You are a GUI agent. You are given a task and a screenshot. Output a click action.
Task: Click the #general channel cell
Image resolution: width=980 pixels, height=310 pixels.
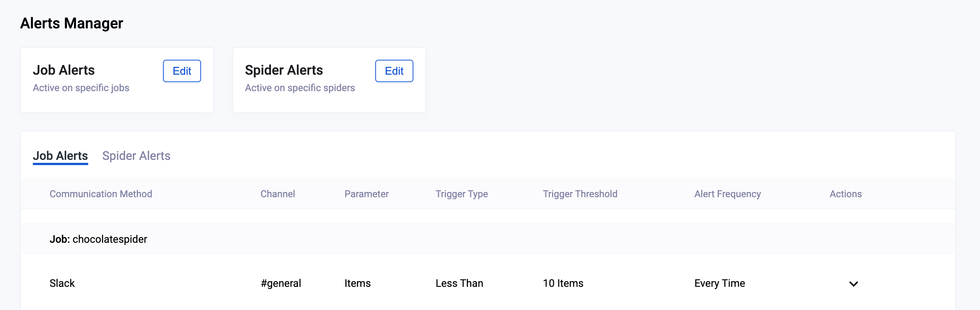point(281,283)
